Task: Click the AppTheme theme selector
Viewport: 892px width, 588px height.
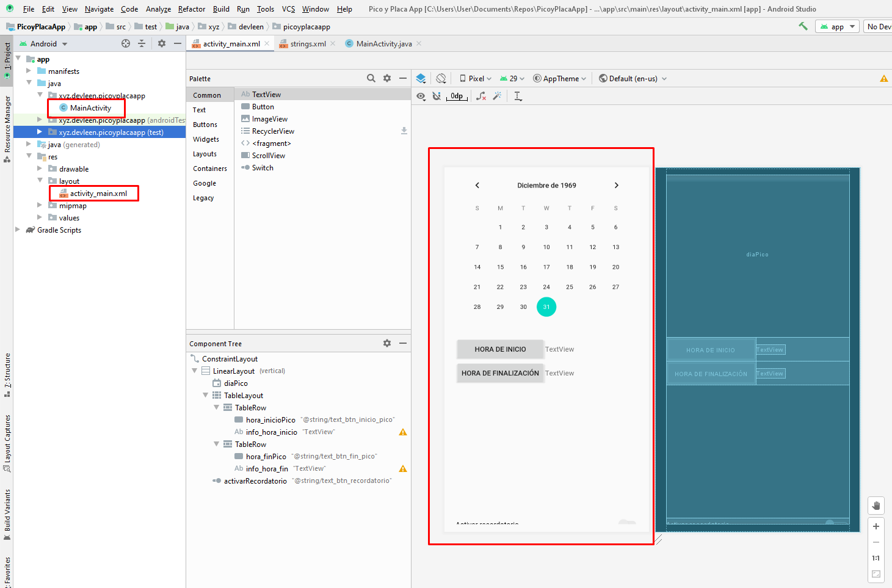Action: [x=559, y=78]
